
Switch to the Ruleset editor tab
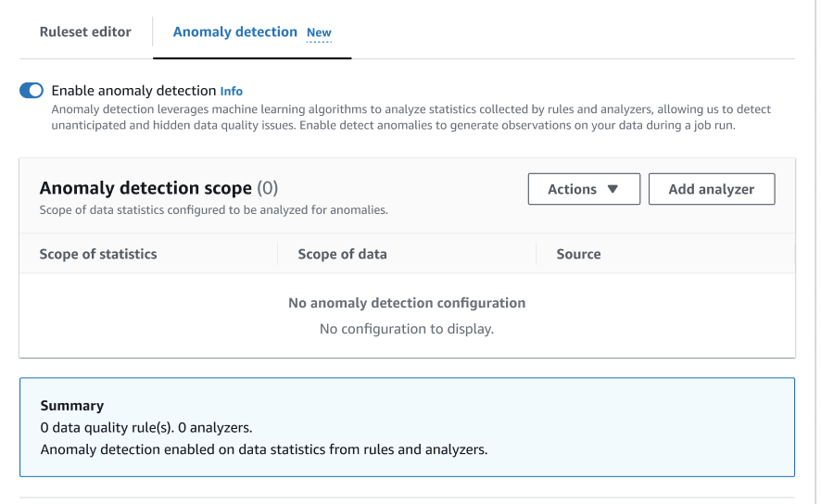(85, 31)
